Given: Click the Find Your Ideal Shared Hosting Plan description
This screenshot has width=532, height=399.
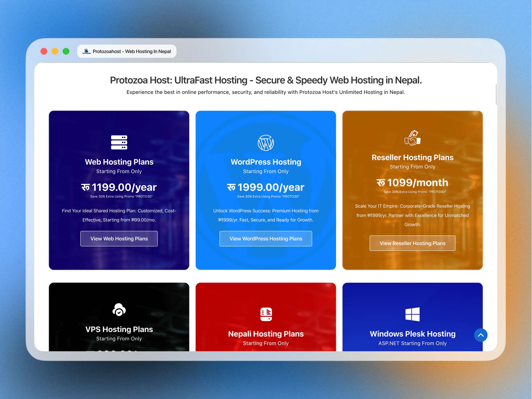Looking at the screenshot, I should [x=119, y=215].
